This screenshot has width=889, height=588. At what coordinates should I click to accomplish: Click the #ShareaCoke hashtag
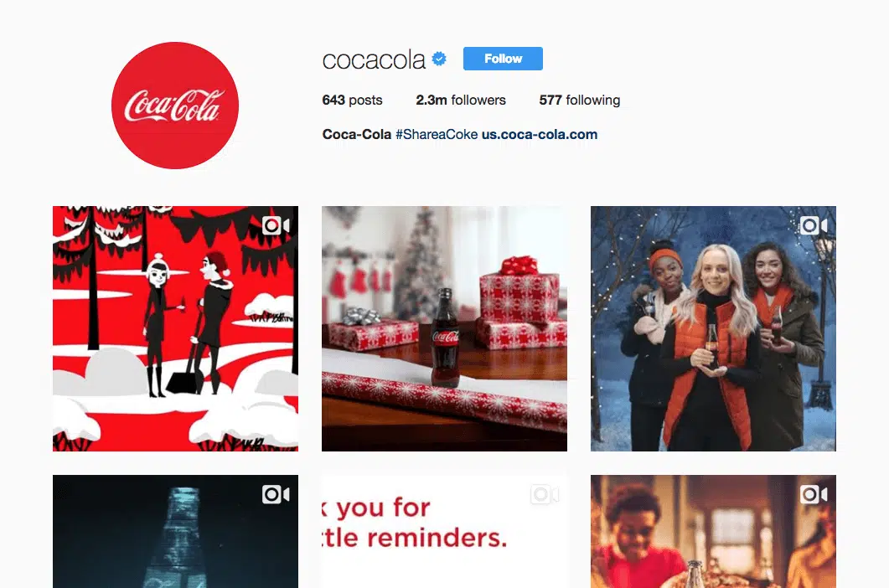click(x=437, y=134)
